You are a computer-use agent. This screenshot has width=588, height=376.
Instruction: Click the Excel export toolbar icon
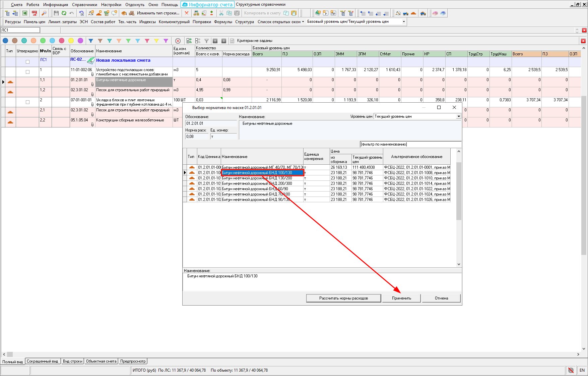25,13
